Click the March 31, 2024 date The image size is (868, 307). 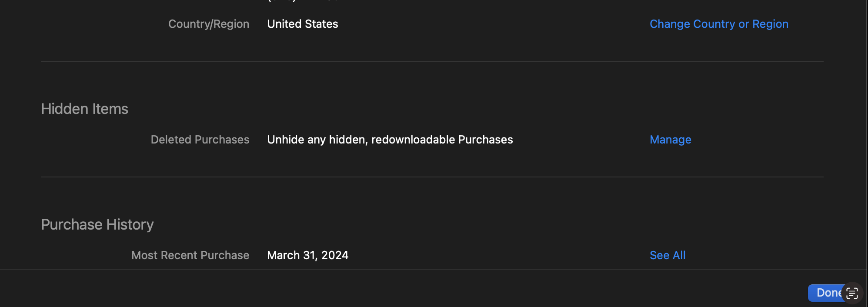pyautogui.click(x=307, y=255)
